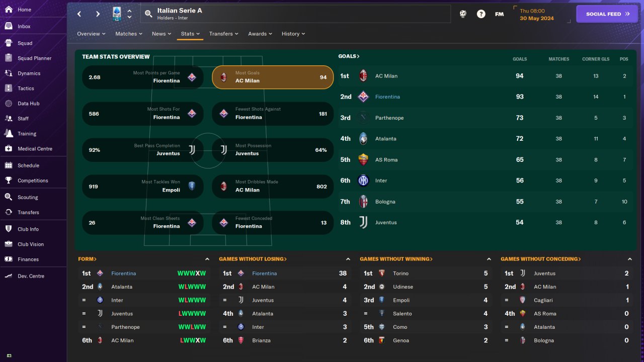Viewport: 644px width, 362px height.
Task: Click the Italian Serie A search field
Action: 295,14
